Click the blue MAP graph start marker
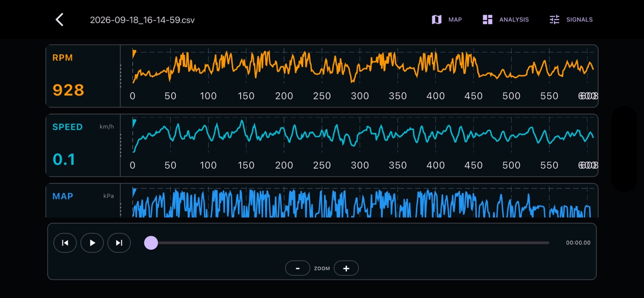The height and width of the screenshot is (298, 644). point(134,192)
